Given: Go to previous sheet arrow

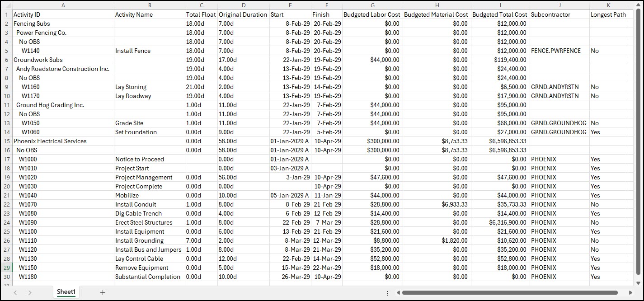Looking at the screenshot, I should click(15, 292).
